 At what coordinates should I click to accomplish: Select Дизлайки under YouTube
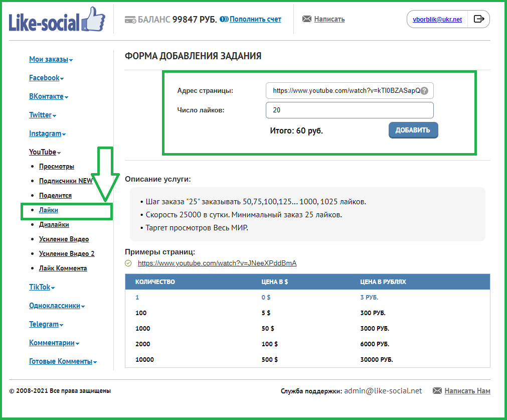[x=54, y=225]
